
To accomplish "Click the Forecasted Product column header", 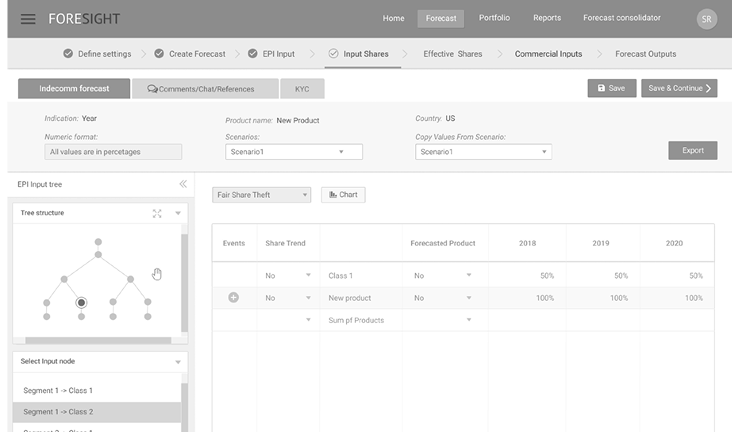I will 442,243.
